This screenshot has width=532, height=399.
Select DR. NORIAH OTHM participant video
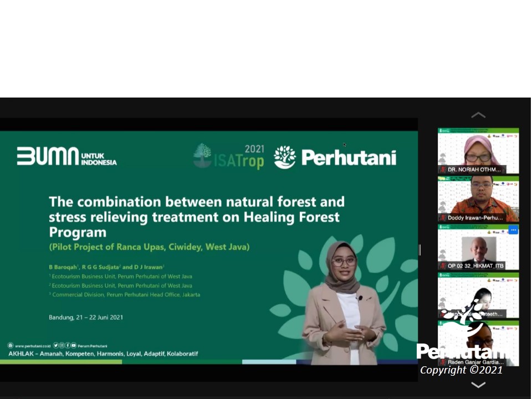[478, 151]
